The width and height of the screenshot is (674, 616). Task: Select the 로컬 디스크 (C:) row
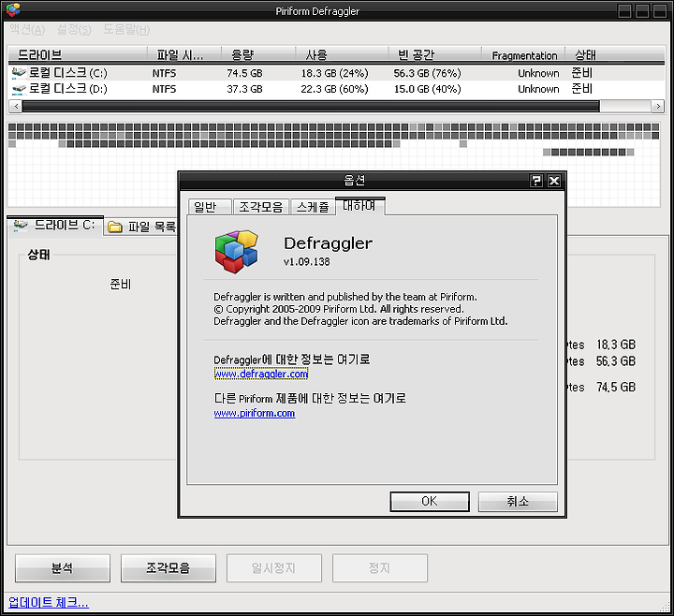coord(336,73)
